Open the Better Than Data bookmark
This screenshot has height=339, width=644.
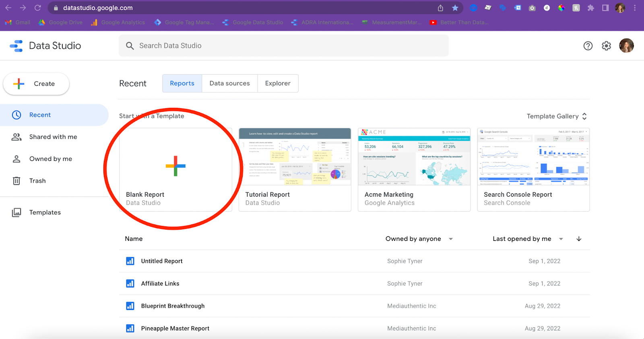pyautogui.click(x=459, y=23)
